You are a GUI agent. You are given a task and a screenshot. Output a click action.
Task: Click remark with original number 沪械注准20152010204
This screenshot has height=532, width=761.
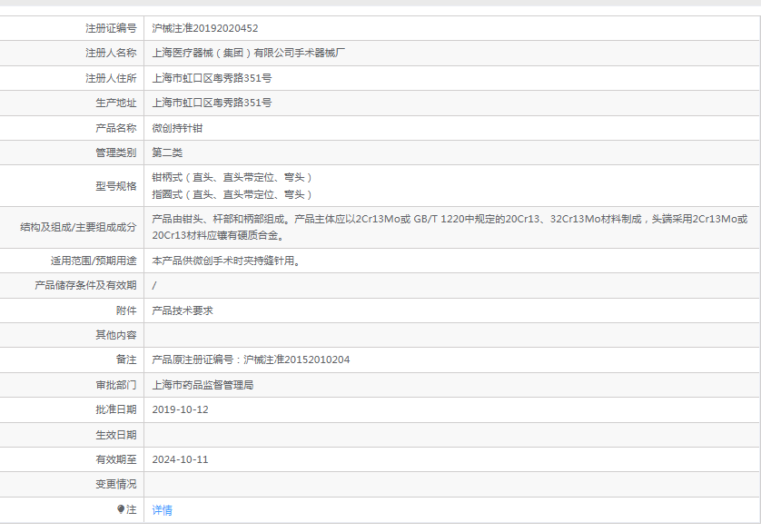251,360
